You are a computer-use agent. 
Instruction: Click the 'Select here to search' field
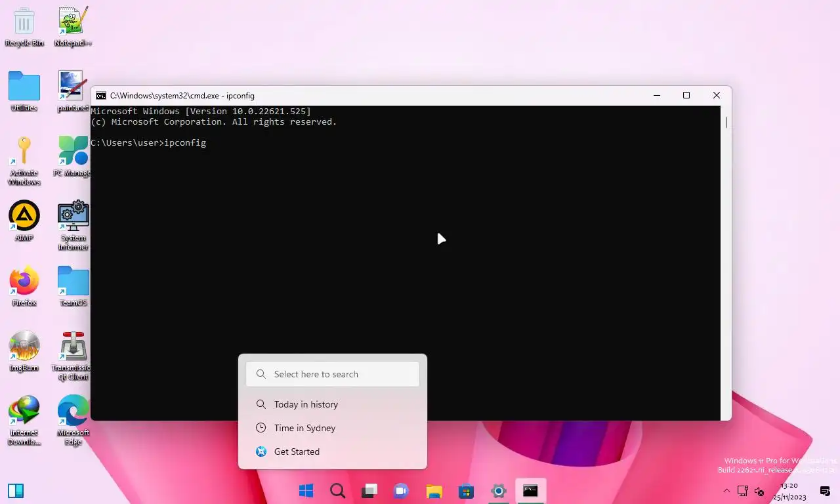[x=333, y=374]
